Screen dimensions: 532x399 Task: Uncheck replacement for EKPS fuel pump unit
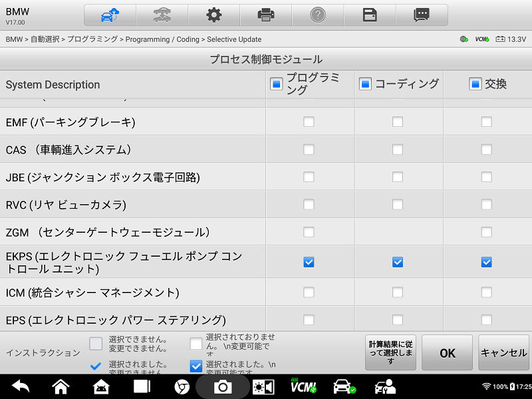point(487,262)
